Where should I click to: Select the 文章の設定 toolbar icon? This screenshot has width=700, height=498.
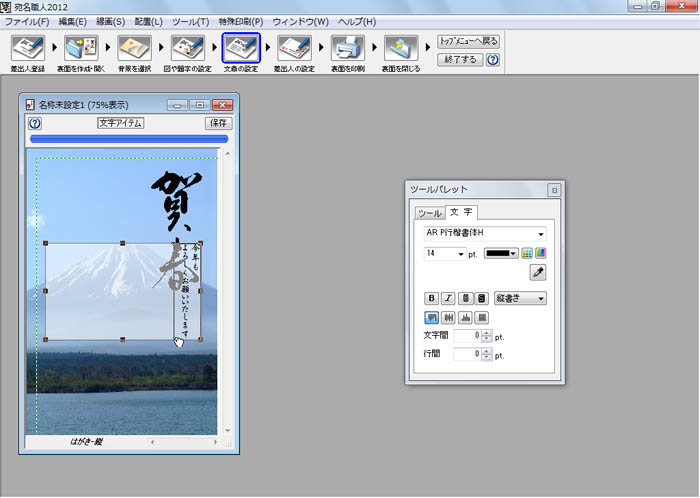pyautogui.click(x=241, y=46)
